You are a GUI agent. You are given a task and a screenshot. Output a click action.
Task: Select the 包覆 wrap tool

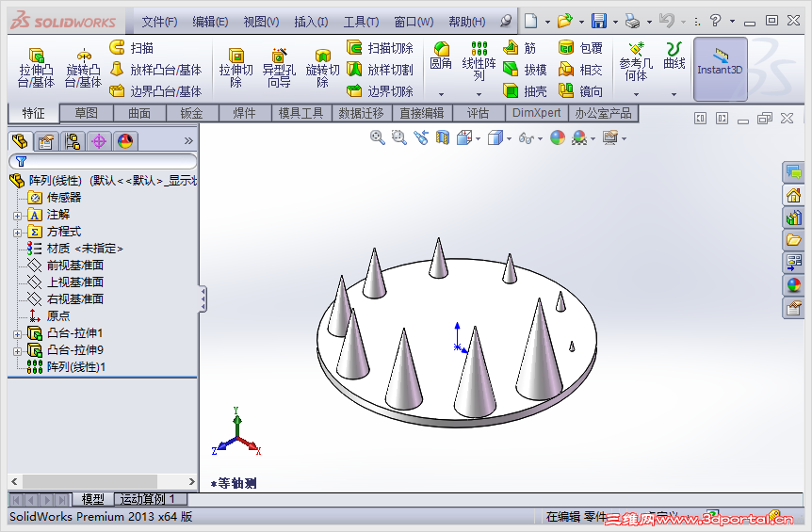[x=580, y=48]
